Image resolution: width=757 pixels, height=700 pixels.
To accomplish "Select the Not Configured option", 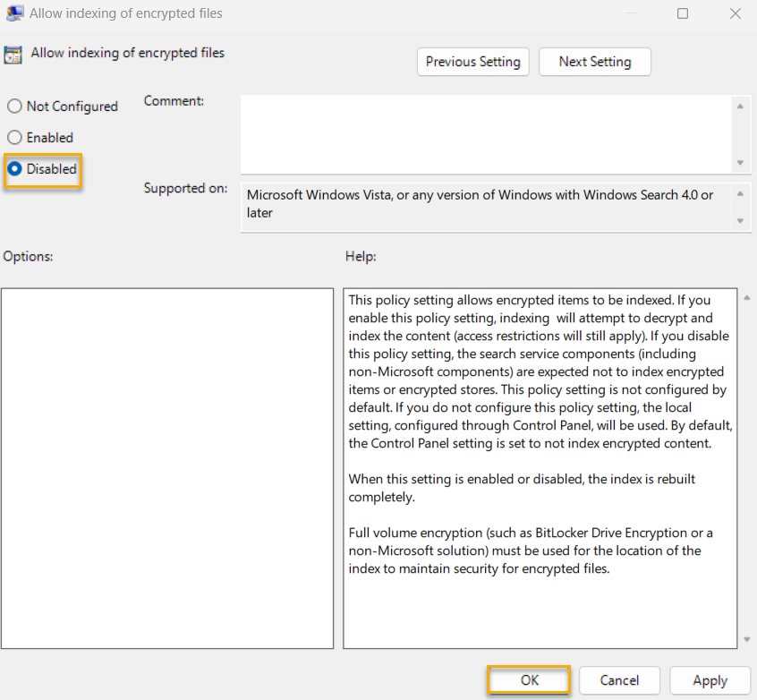I will [x=14, y=106].
